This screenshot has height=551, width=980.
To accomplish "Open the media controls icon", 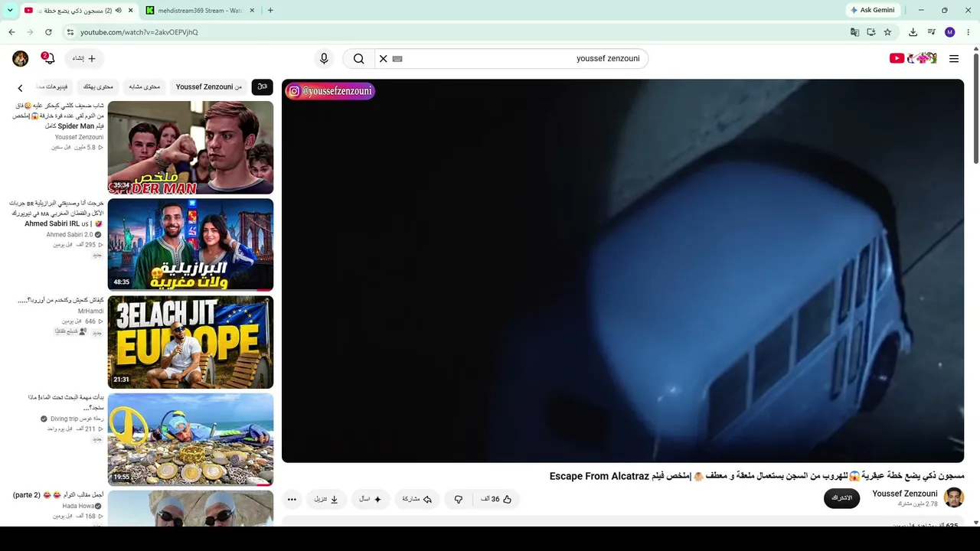I will (932, 32).
